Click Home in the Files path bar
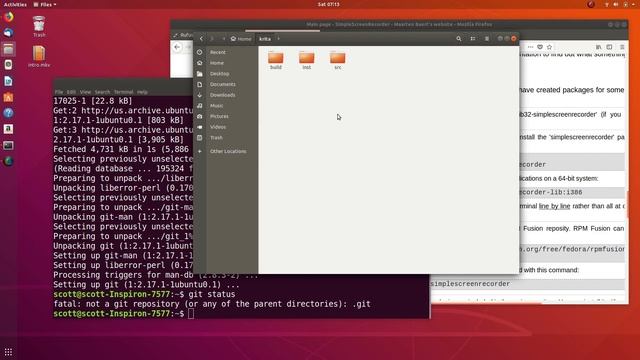 241,39
